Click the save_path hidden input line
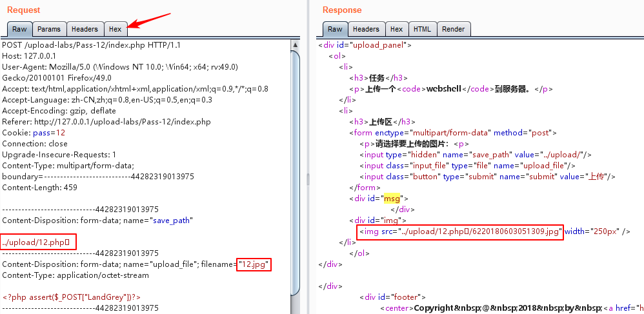 [x=475, y=155]
